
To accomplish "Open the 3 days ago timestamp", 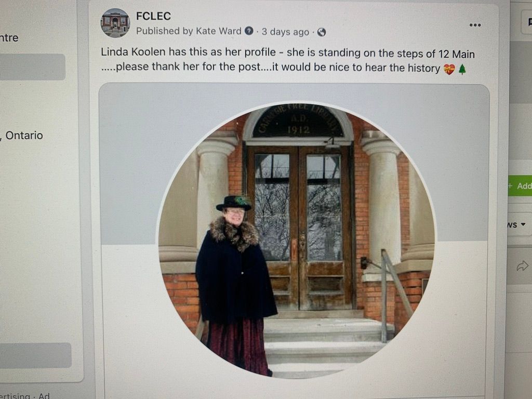I will [285, 32].
